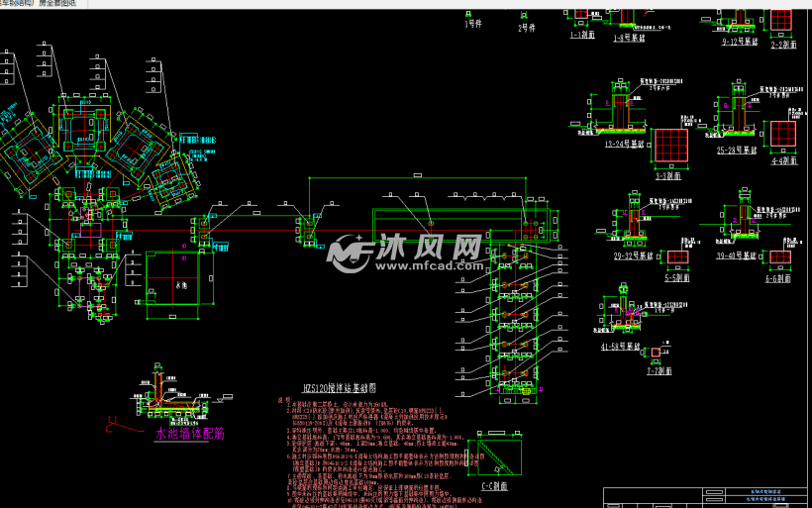812x508 pixels.
Task: Click the 水池 text inside the pool rectangle
Action: click(181, 285)
